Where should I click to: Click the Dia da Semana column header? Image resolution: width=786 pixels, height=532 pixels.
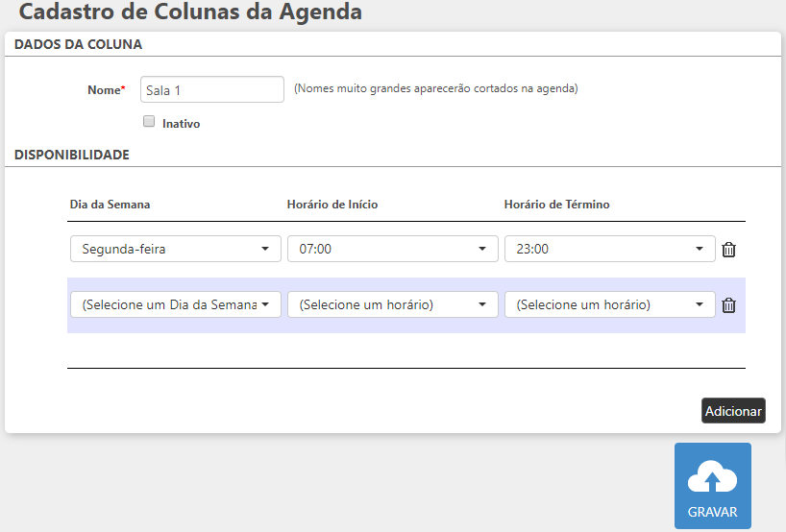click(x=110, y=205)
